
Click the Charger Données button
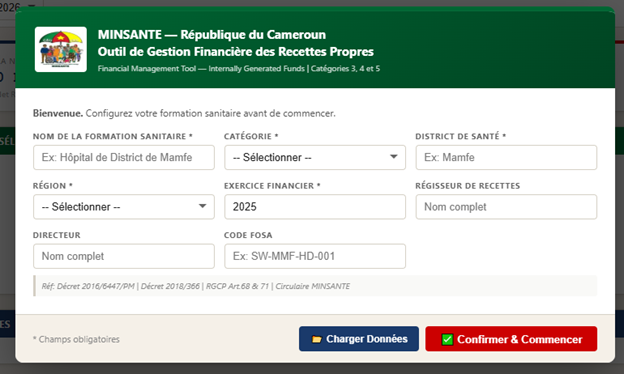point(359,339)
